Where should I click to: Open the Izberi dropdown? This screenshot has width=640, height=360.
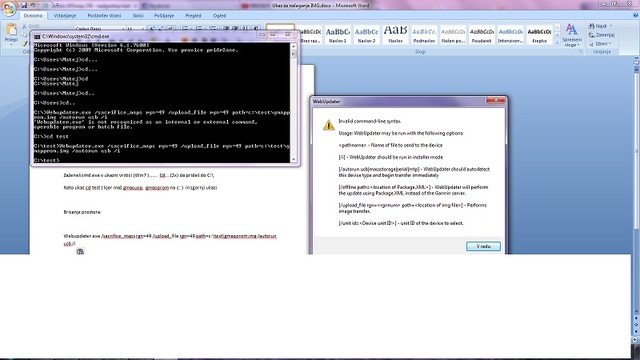(600, 44)
